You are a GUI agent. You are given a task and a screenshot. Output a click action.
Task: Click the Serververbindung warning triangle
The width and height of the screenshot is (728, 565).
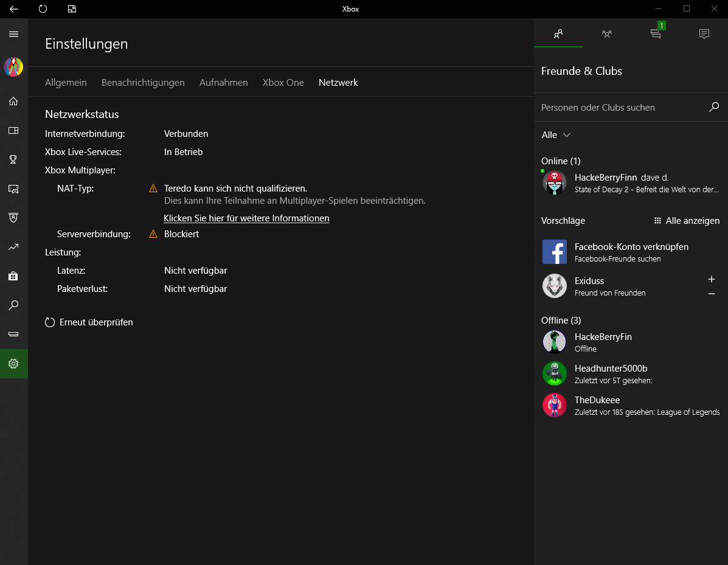coord(153,234)
